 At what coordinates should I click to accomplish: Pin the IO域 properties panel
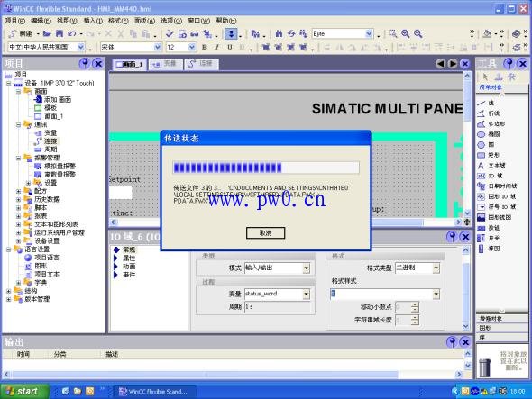(x=452, y=236)
